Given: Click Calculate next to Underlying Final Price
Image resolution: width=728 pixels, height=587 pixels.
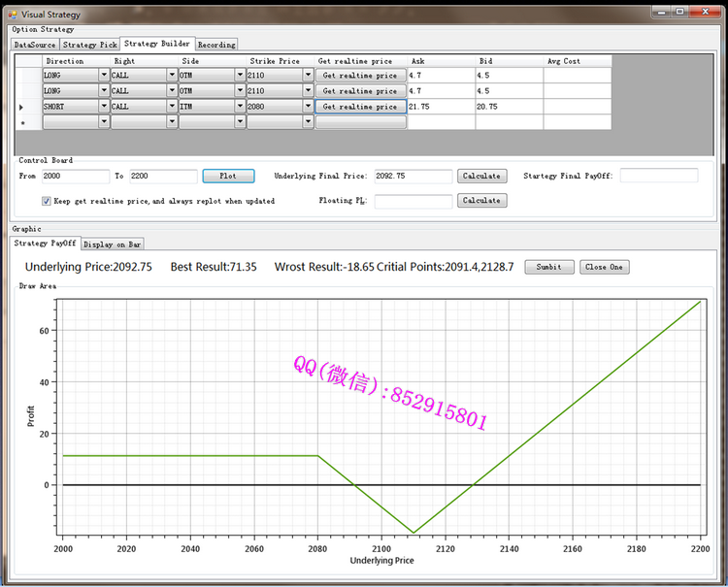Looking at the screenshot, I should (x=481, y=176).
